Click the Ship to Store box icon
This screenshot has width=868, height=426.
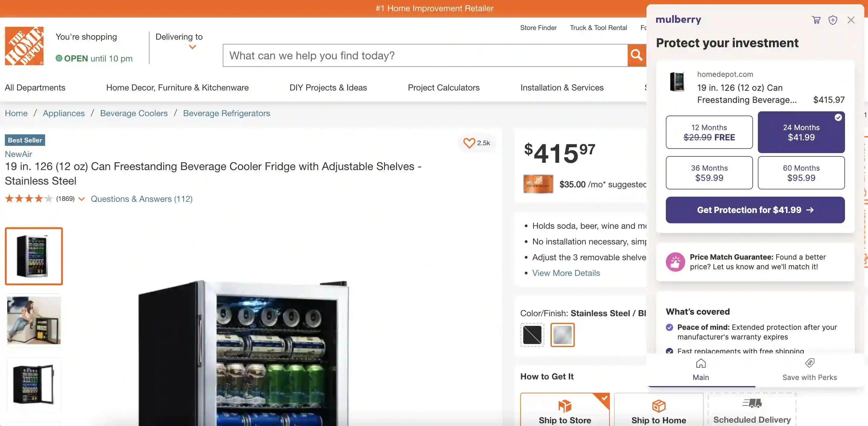565,406
